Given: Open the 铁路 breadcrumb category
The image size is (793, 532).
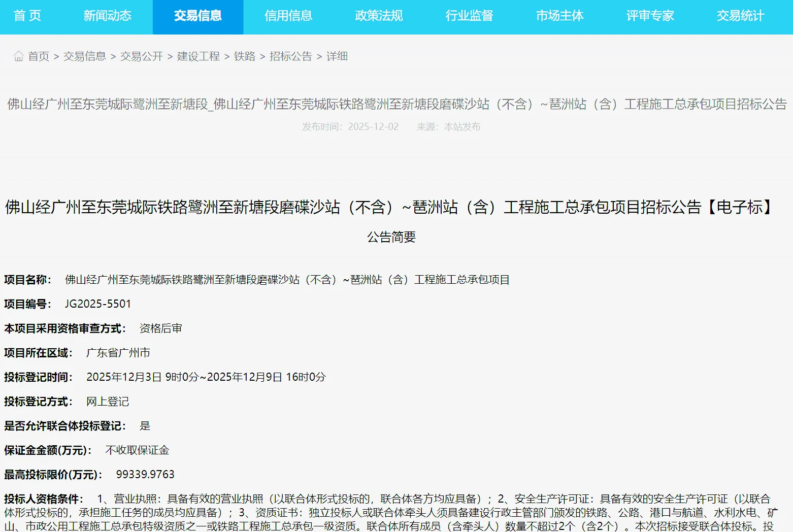Looking at the screenshot, I should click(244, 56).
